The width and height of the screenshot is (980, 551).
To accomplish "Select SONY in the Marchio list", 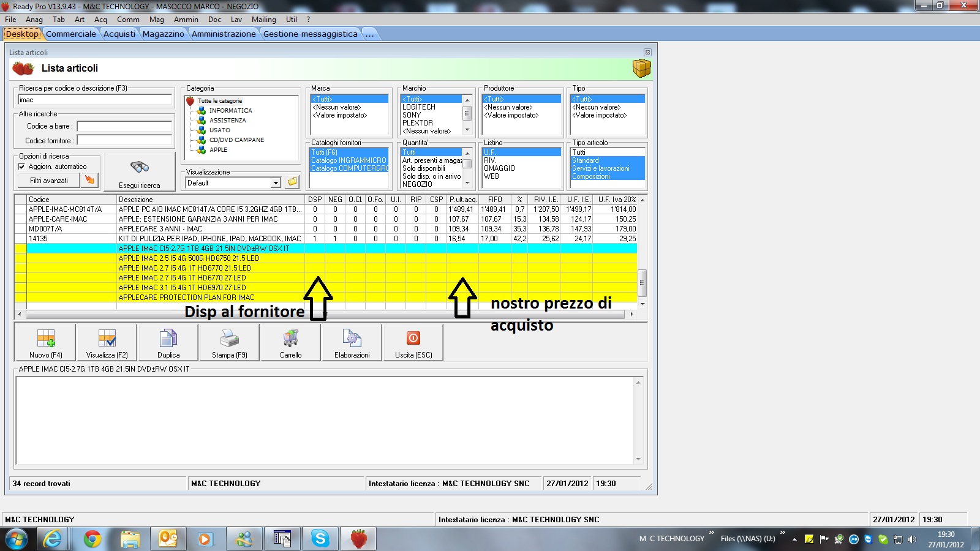I will tap(412, 115).
